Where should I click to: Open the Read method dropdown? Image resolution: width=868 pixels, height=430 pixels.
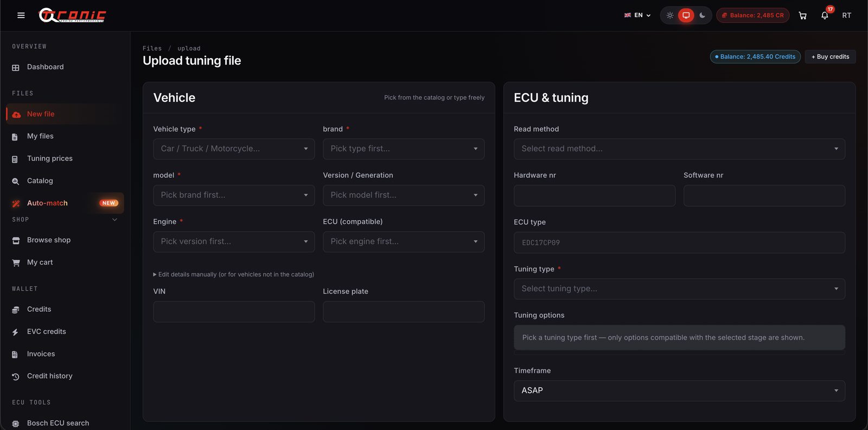(679, 149)
